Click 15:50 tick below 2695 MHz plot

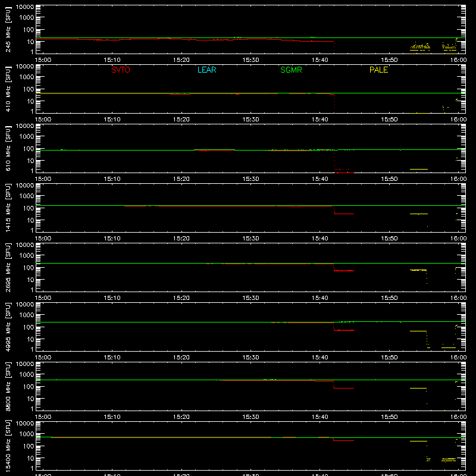[389, 298]
